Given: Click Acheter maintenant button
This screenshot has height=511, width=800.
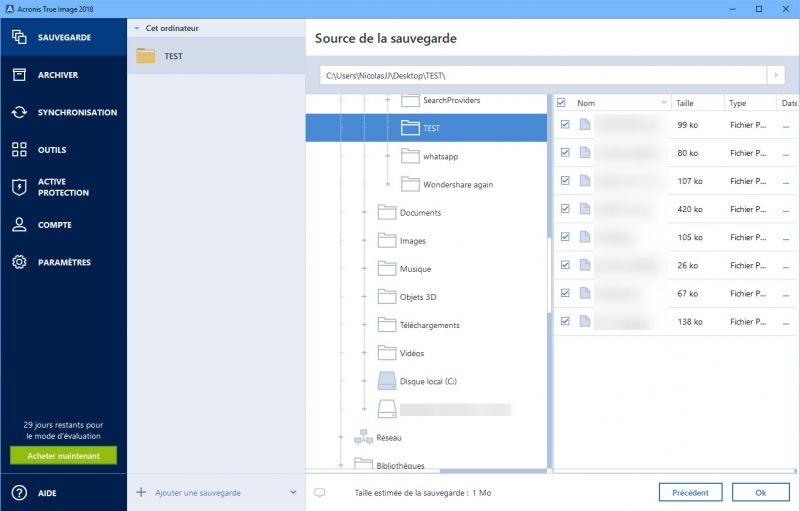Looking at the screenshot, I should (63, 455).
